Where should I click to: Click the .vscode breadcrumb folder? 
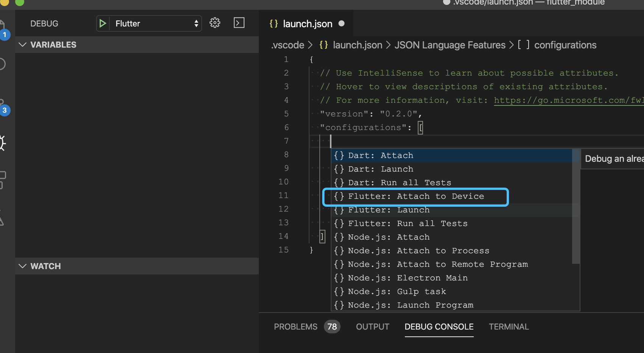[x=288, y=45]
